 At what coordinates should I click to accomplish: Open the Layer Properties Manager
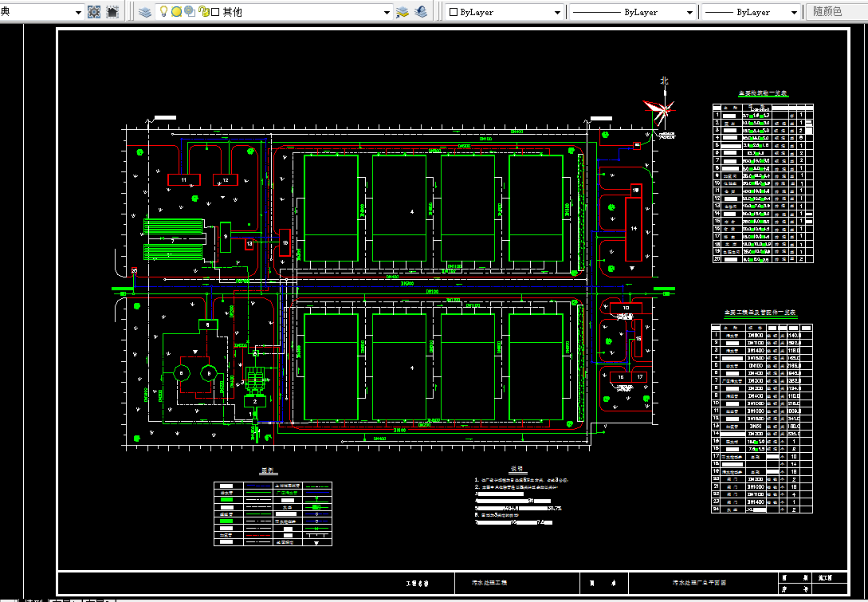(145, 12)
